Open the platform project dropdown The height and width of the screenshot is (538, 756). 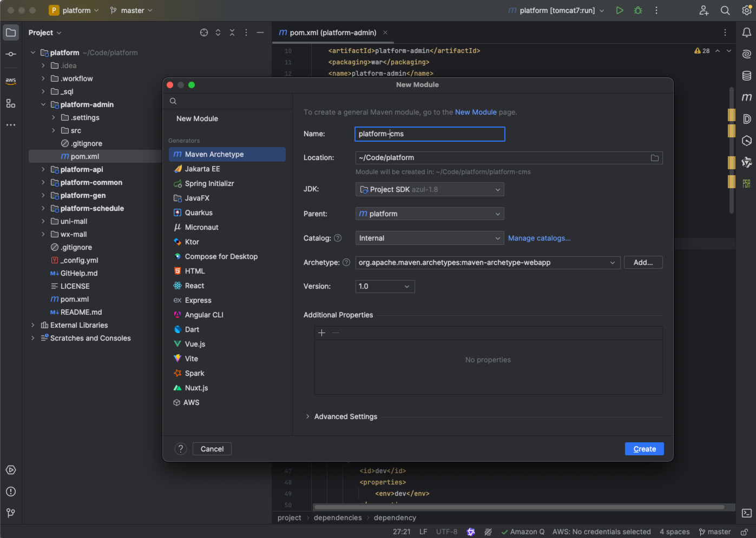(75, 10)
